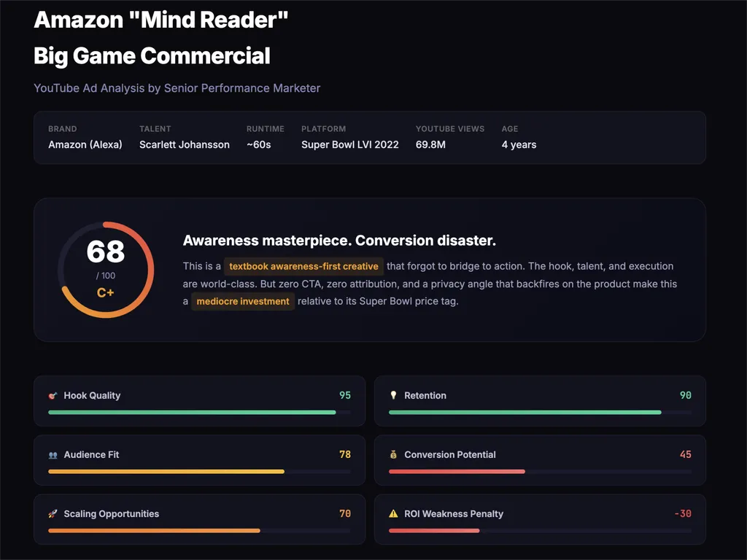Click the money bag icon beside Conversion Potential
747x560 pixels.
[393, 454]
